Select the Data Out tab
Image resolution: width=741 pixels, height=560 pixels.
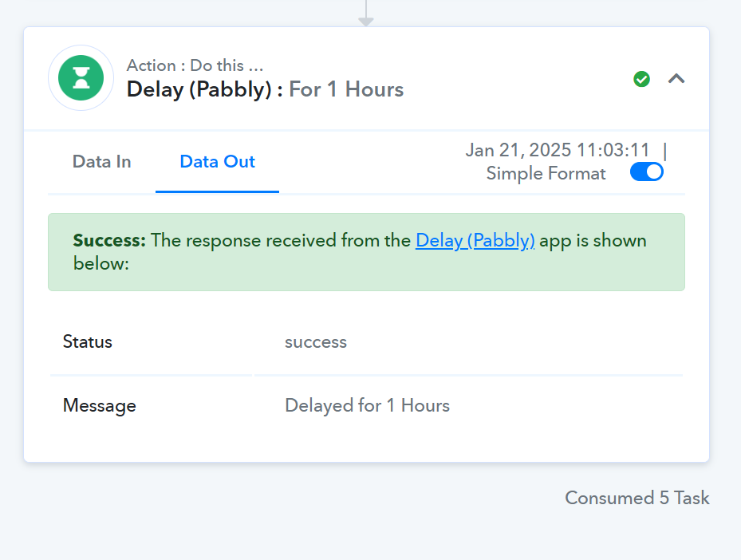pos(218,162)
